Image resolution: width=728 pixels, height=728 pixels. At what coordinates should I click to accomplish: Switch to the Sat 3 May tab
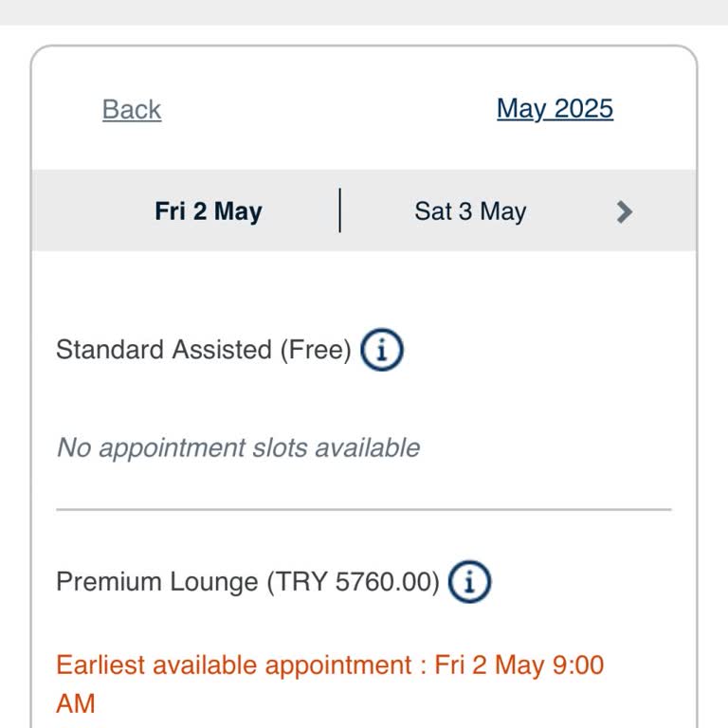coord(470,211)
